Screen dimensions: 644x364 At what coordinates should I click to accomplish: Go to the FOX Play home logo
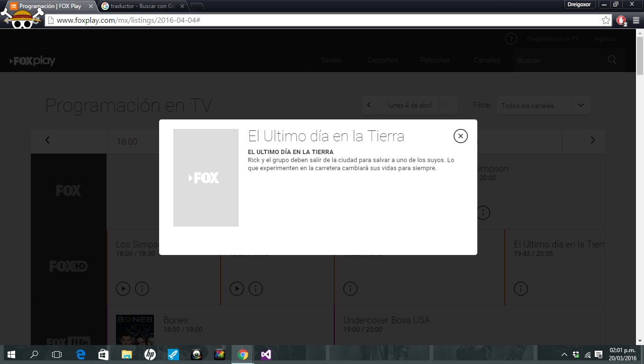pos(33,61)
